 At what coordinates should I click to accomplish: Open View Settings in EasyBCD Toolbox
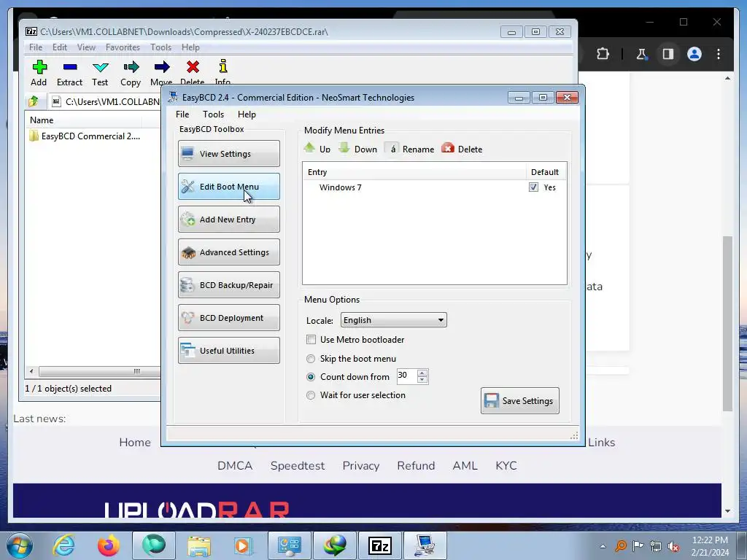[x=228, y=153]
